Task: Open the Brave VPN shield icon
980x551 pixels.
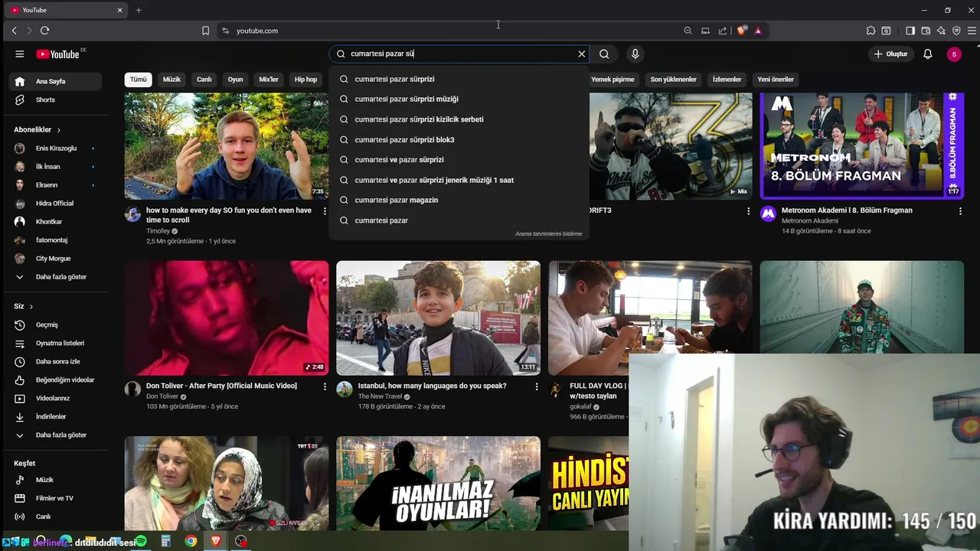Action: tap(956, 31)
